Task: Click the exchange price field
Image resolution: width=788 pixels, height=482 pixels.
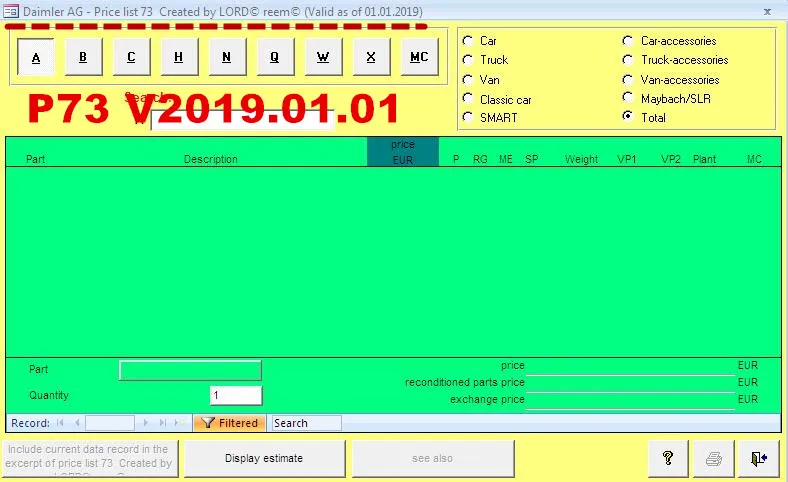Action: coord(630,400)
